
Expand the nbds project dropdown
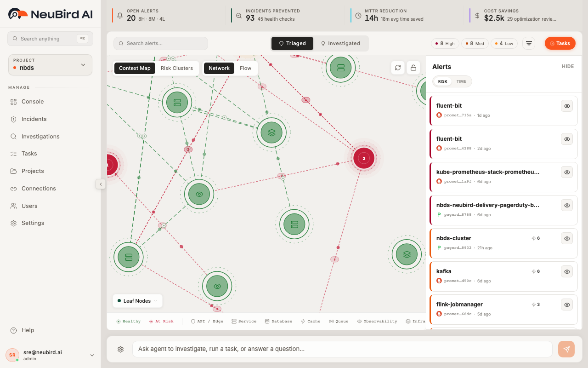pos(83,65)
